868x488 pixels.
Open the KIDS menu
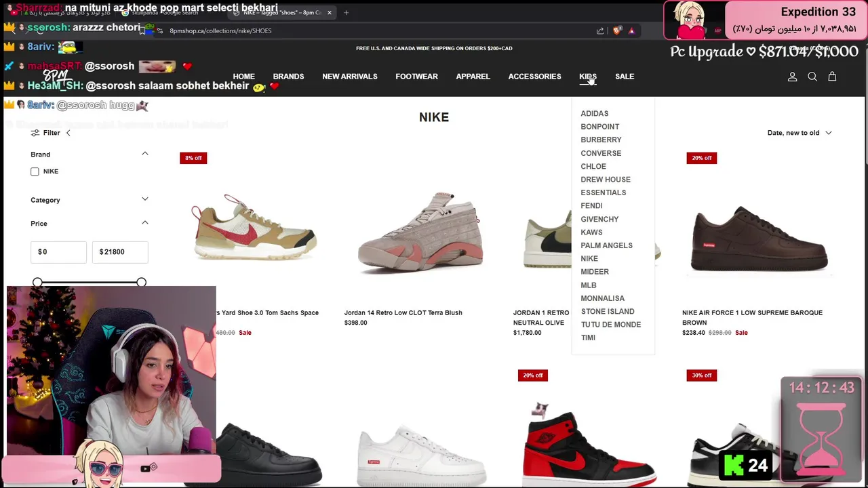click(x=588, y=77)
